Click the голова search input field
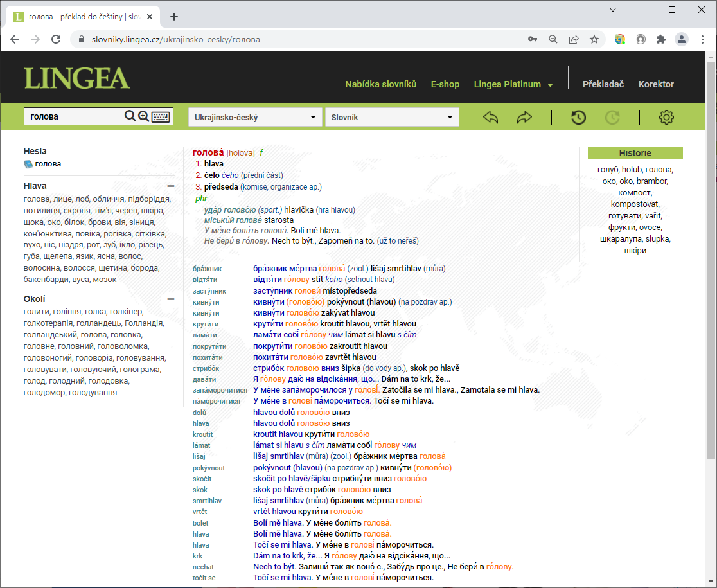 (x=74, y=116)
